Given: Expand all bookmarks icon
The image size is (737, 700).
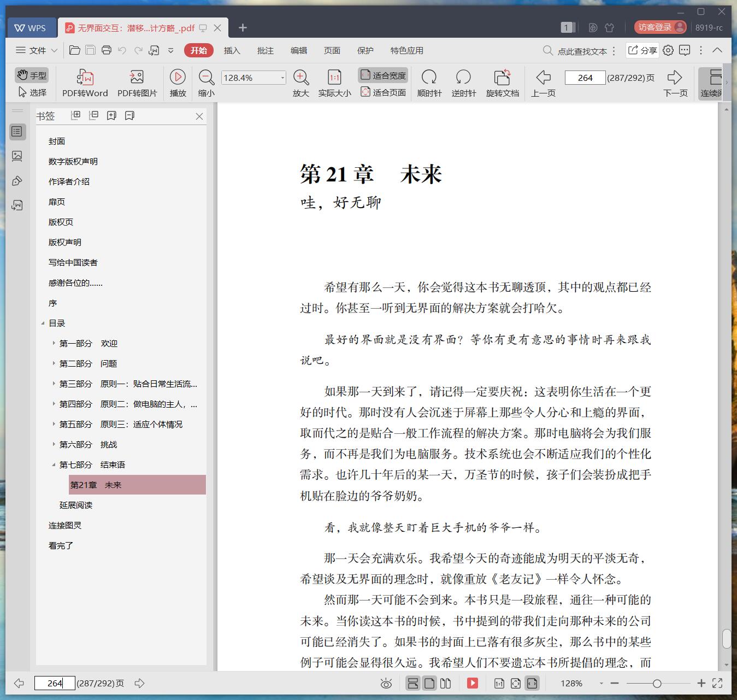Looking at the screenshot, I should [x=76, y=115].
